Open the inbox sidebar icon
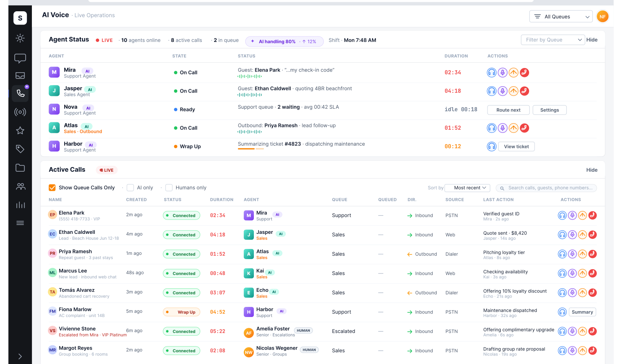This screenshot has height=364, width=622. coord(20,76)
